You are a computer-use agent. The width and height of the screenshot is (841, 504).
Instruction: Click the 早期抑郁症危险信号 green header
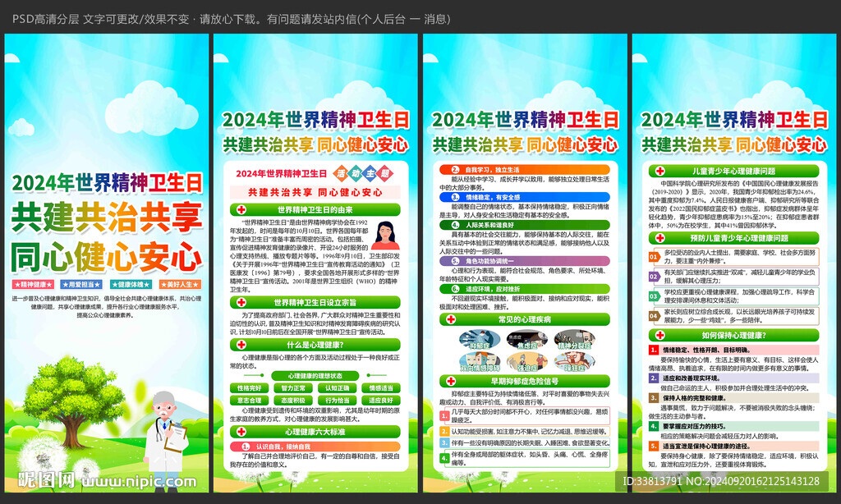click(x=525, y=381)
